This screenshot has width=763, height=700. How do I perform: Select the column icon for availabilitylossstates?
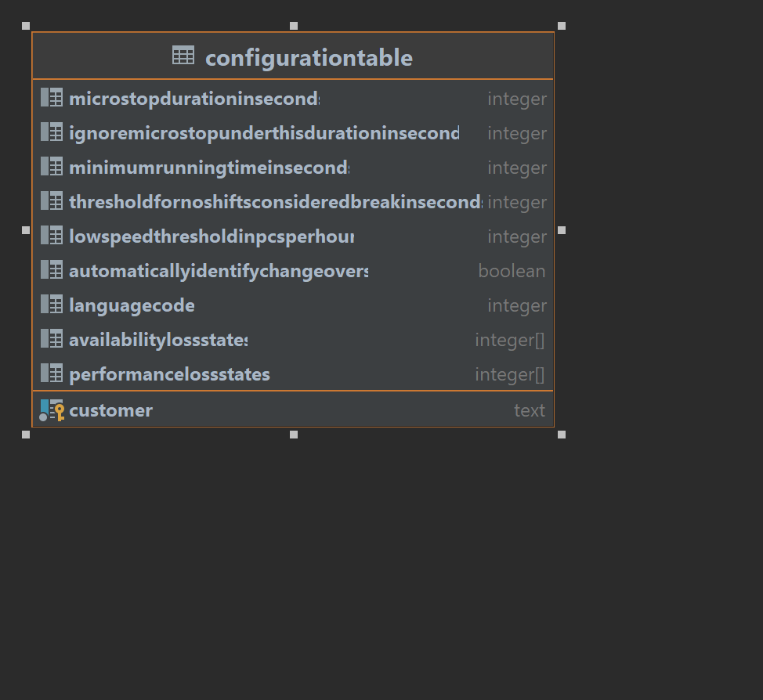click(x=51, y=339)
